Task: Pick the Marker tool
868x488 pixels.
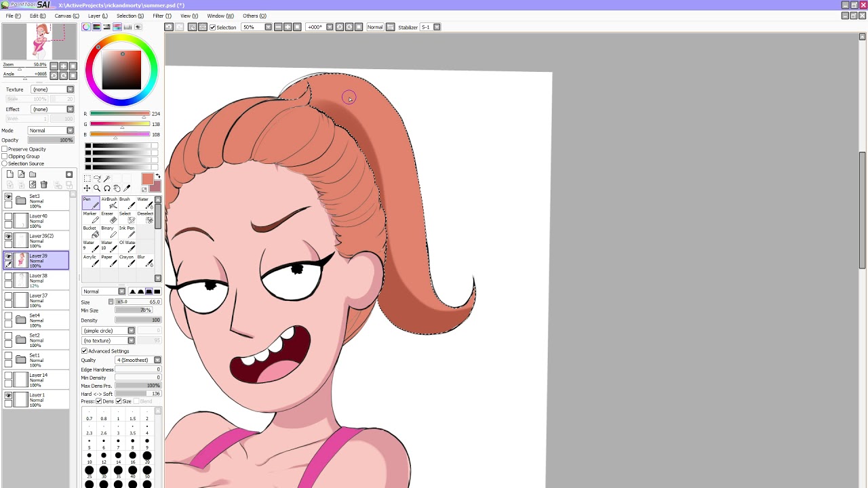Action: tap(90, 218)
